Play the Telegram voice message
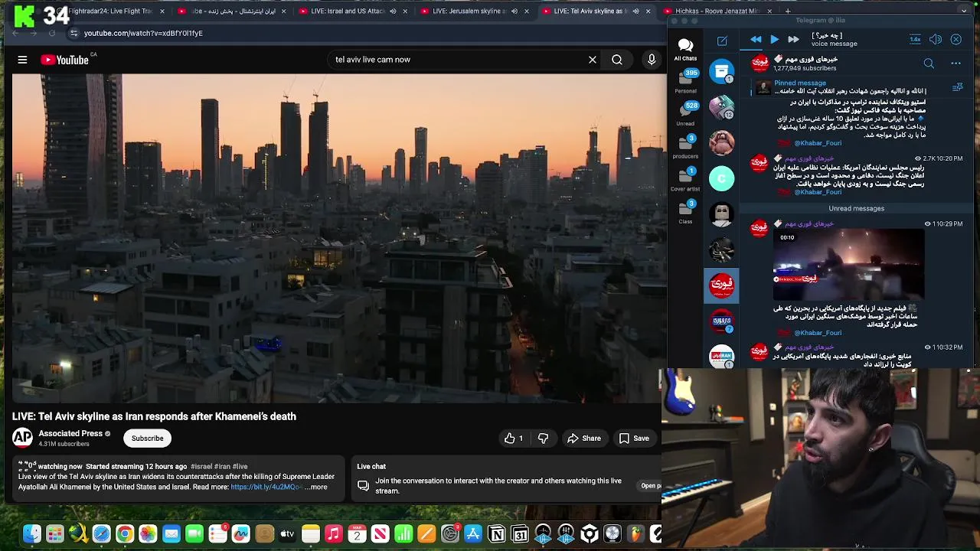Image resolution: width=980 pixels, height=551 pixels. [775, 39]
